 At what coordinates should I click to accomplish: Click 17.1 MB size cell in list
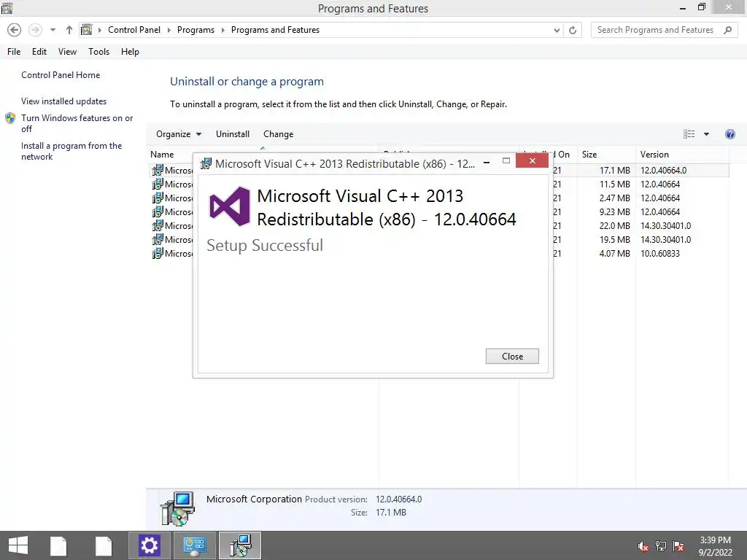tap(614, 171)
